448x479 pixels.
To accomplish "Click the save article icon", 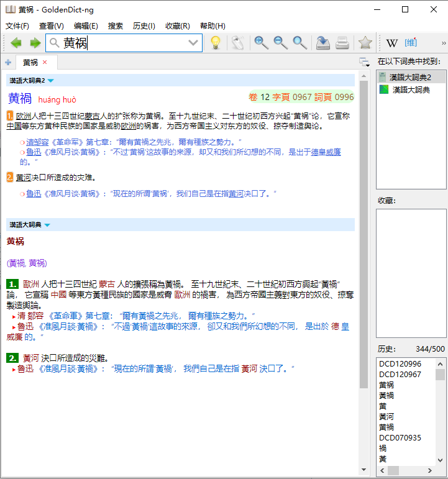I will click(322, 43).
